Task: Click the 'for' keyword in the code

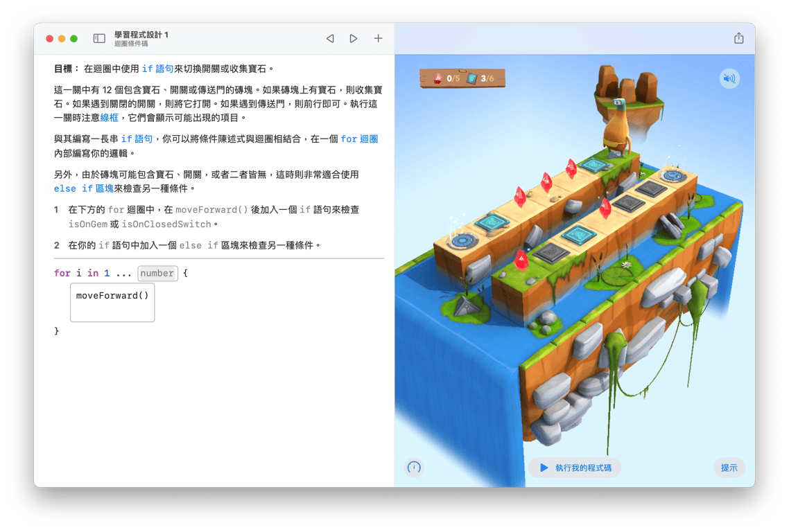Action: [62, 273]
